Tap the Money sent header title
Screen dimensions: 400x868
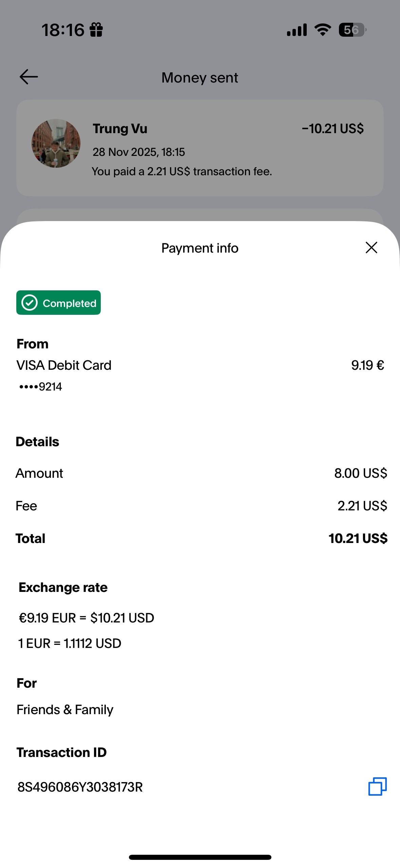coord(199,78)
